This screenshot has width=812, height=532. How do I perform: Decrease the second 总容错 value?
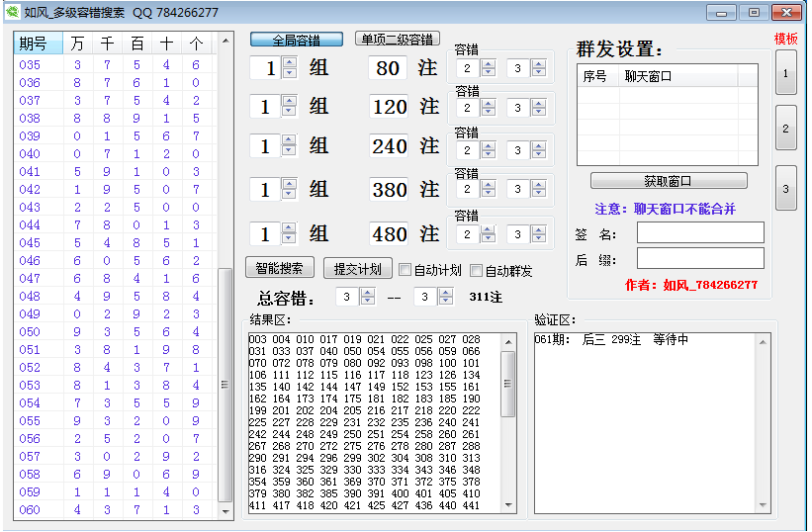tap(445, 301)
